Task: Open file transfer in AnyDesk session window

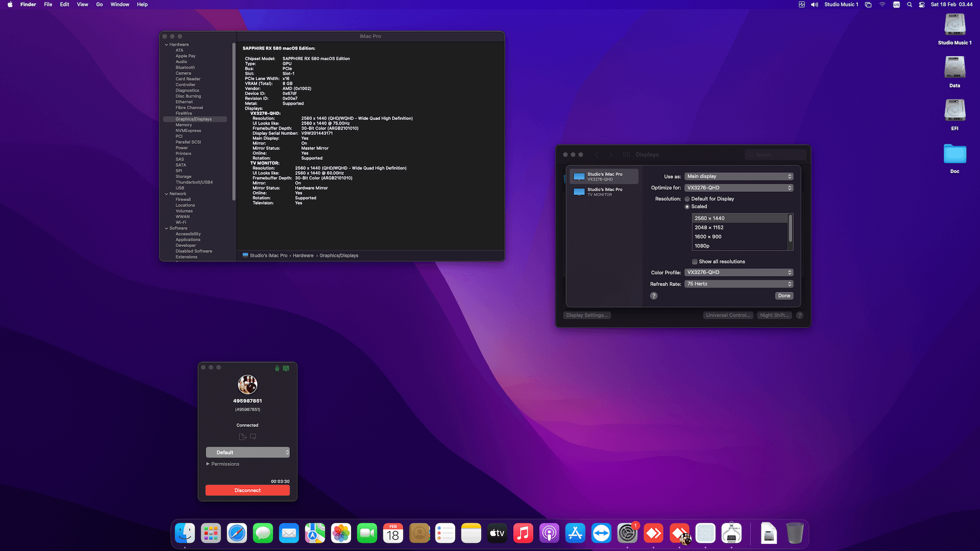Action: pyautogui.click(x=242, y=436)
